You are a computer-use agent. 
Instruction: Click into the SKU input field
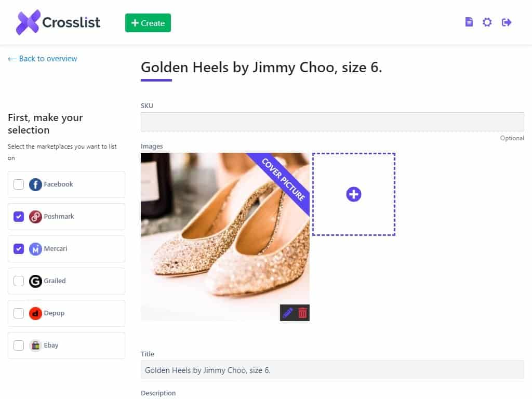(332, 122)
